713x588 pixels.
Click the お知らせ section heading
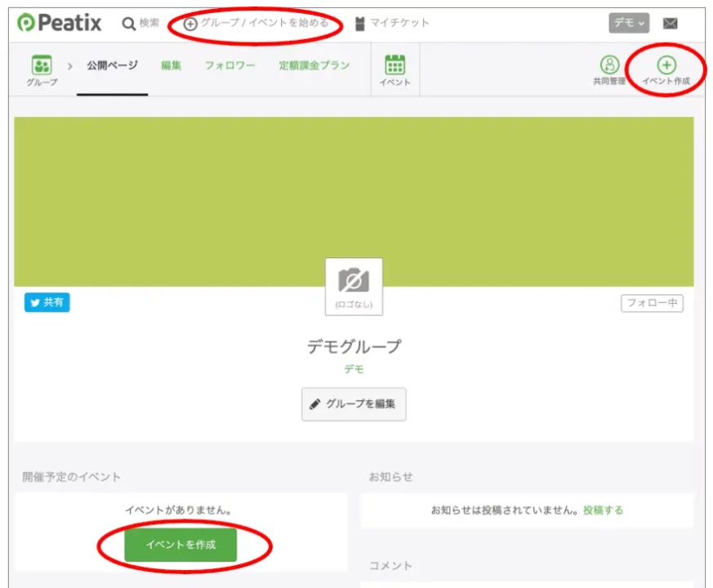390,477
